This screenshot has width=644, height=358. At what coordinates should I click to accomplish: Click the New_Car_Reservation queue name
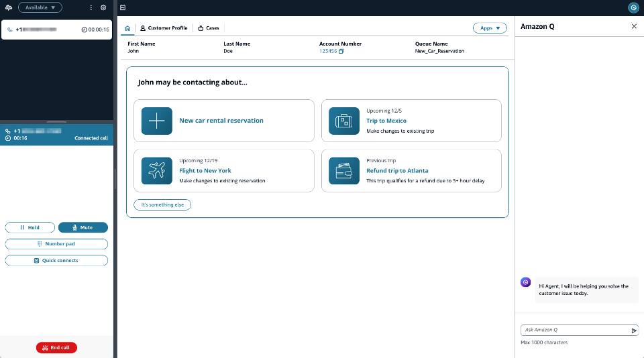point(439,51)
